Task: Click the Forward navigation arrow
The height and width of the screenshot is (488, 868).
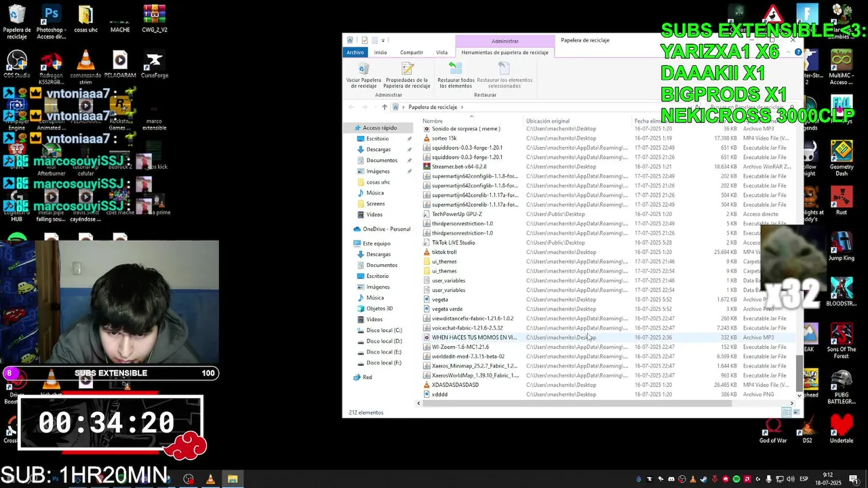Action: coord(365,107)
